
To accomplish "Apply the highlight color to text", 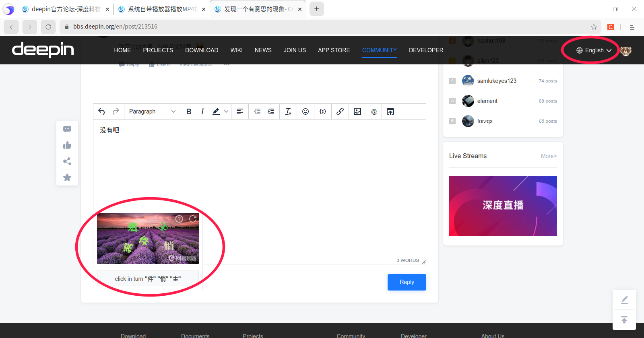I will 216,111.
